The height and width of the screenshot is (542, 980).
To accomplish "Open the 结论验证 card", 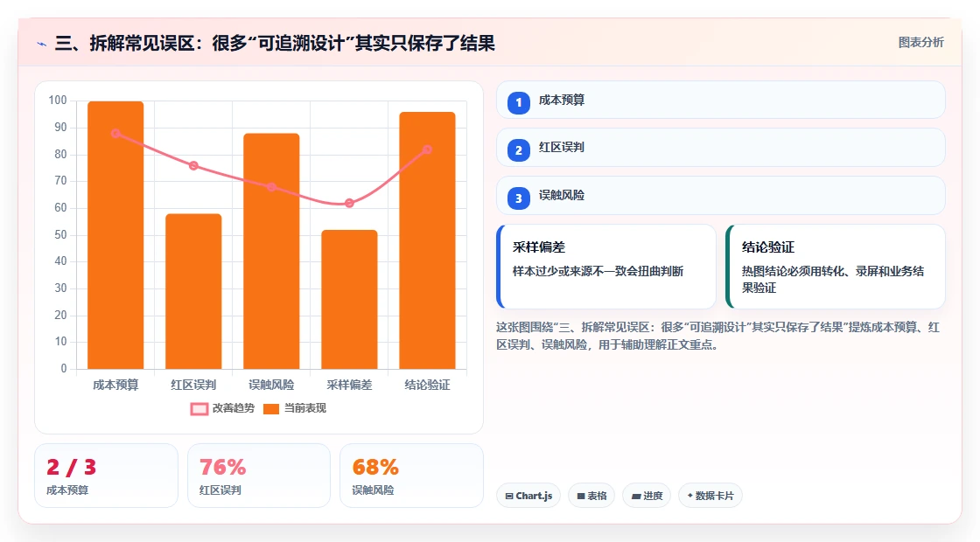I will pyautogui.click(x=836, y=267).
